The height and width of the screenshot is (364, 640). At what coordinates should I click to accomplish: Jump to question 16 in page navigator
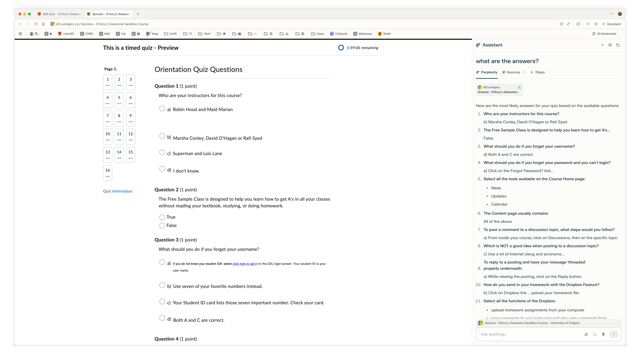pyautogui.click(x=108, y=173)
